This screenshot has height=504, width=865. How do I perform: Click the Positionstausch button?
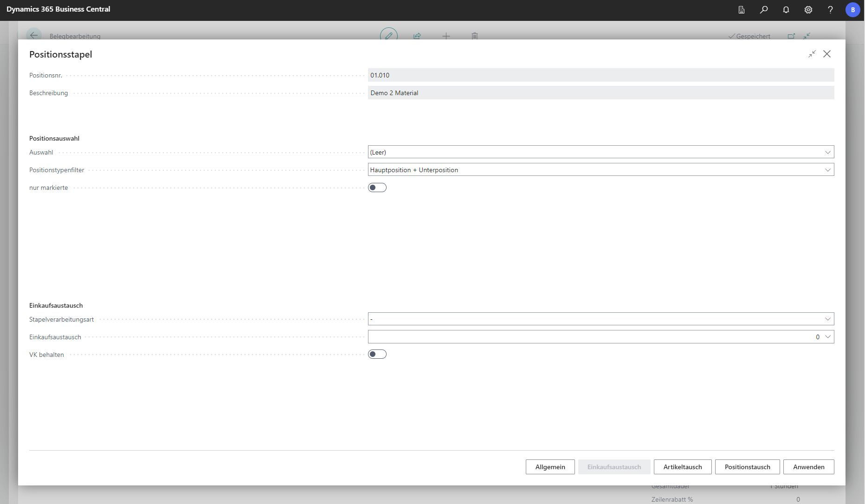coord(747,467)
